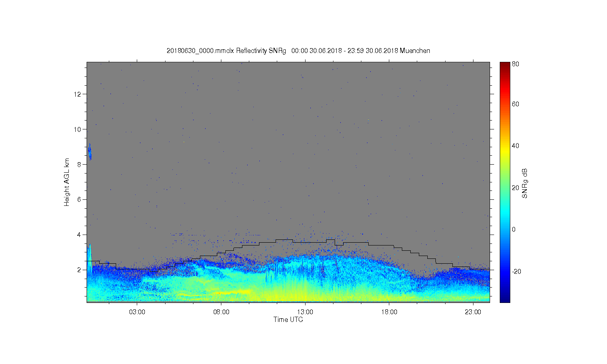Image resolution: width=607 pixels, height=364 pixels.
Task: Click the colorbar value 40
Action: (x=516, y=146)
